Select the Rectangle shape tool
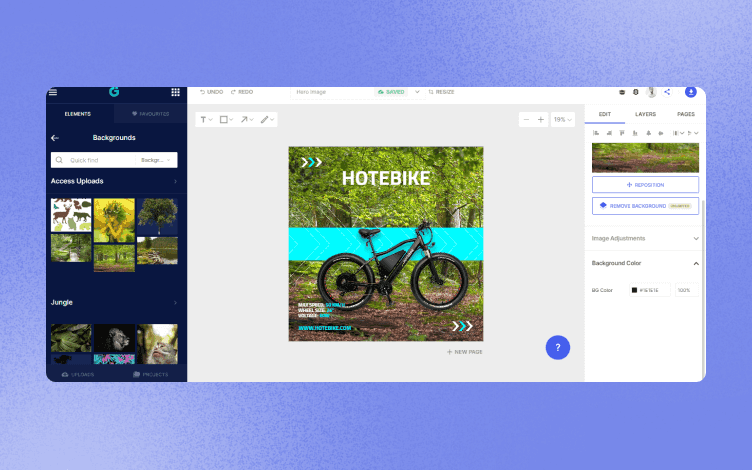 (223, 119)
